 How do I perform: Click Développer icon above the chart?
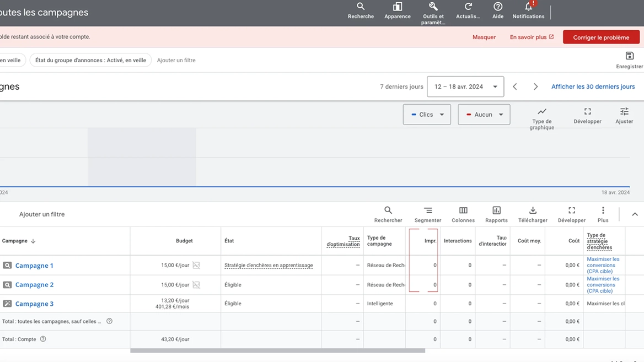pos(587,112)
